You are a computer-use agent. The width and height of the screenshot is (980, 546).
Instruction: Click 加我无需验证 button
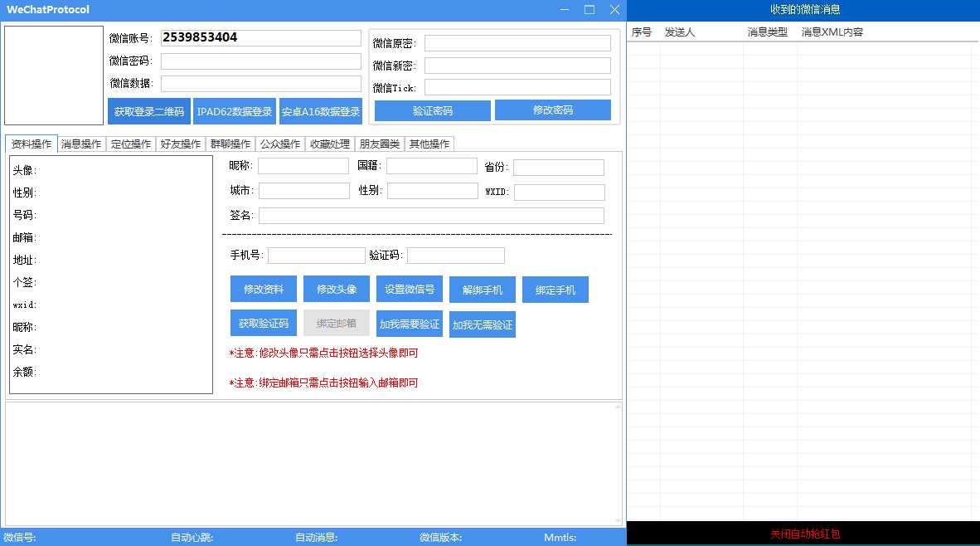(482, 324)
